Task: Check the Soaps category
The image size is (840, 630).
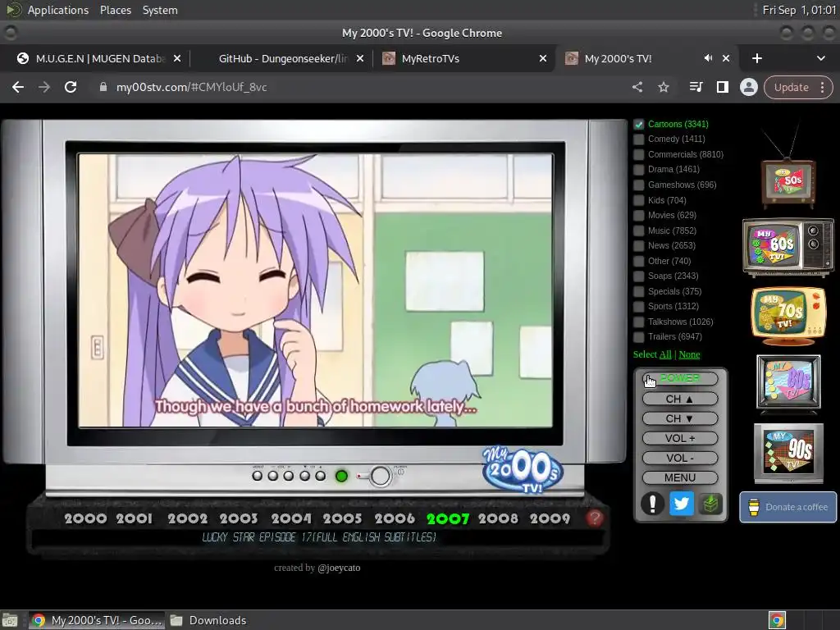Action: coord(638,276)
